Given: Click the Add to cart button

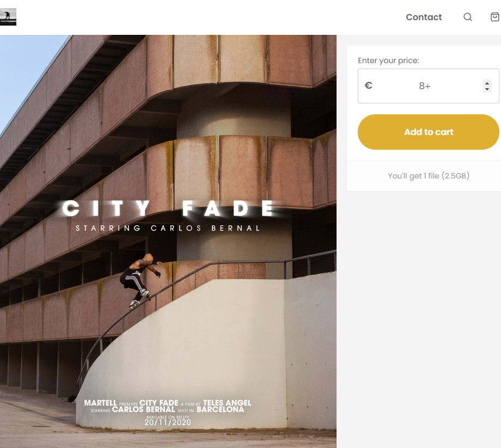Looking at the screenshot, I should tap(428, 132).
